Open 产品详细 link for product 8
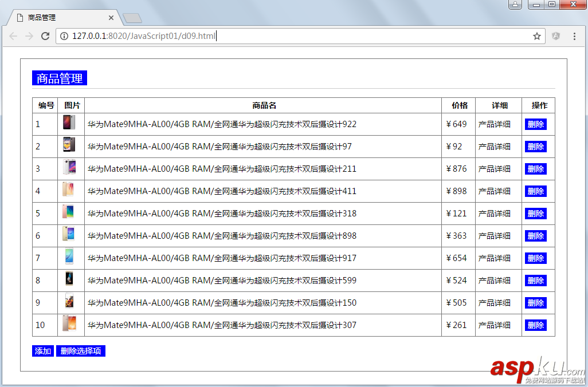Viewport: 588px width, 387px height. (494, 280)
